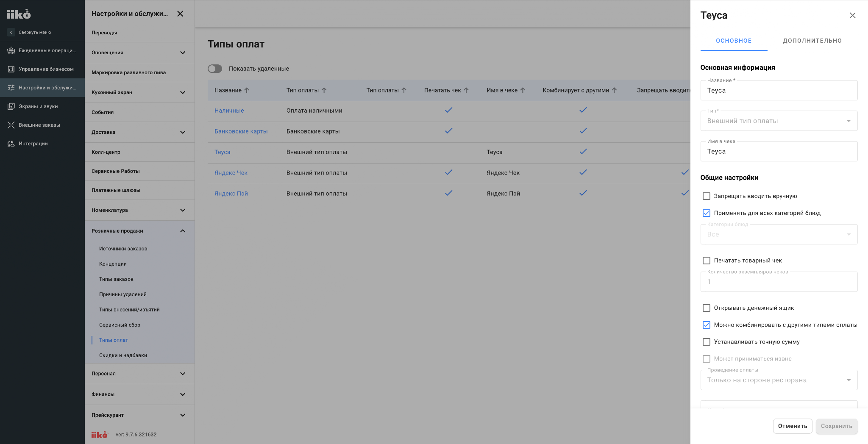
Task: Close the Настройки и обслуживание panel
Action: coord(180,14)
